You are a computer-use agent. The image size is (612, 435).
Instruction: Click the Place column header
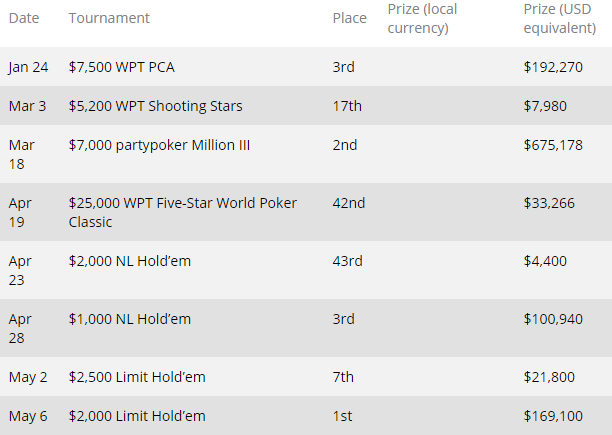(x=349, y=18)
